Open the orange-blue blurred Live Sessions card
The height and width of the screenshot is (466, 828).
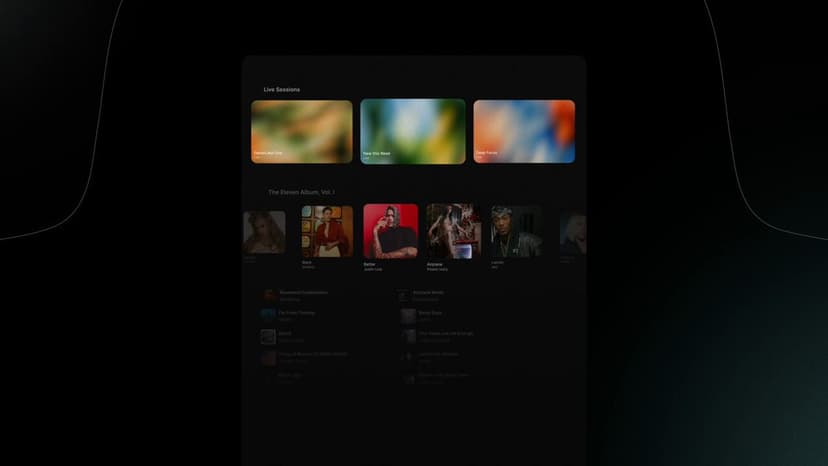point(524,131)
